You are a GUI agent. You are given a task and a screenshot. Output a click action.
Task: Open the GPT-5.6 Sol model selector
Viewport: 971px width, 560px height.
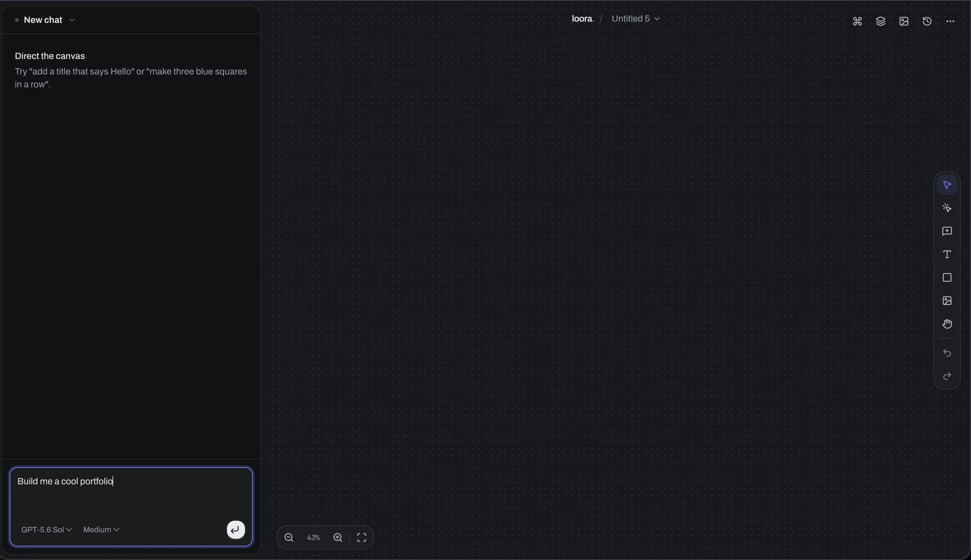click(x=46, y=530)
